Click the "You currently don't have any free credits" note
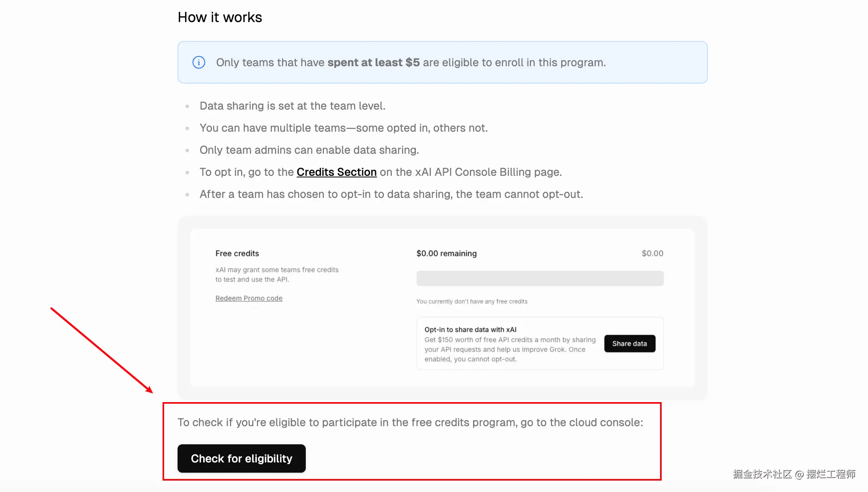This screenshot has height=492, width=868. pyautogui.click(x=472, y=302)
